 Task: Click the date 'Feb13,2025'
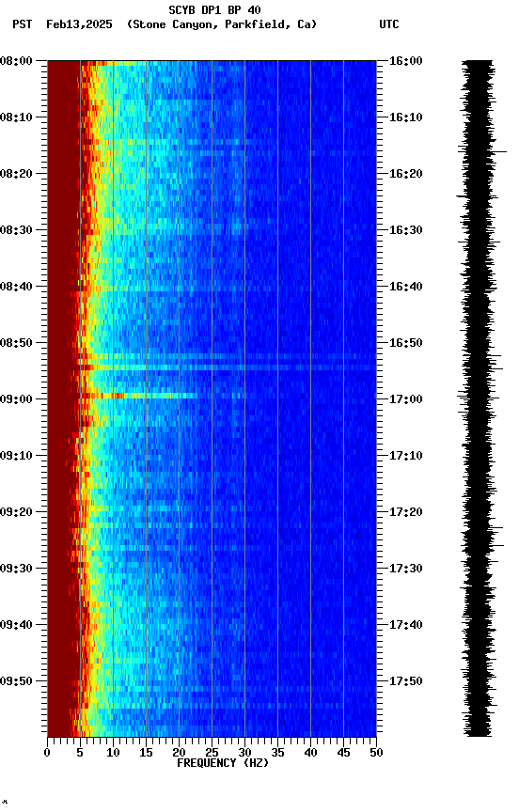(79, 24)
